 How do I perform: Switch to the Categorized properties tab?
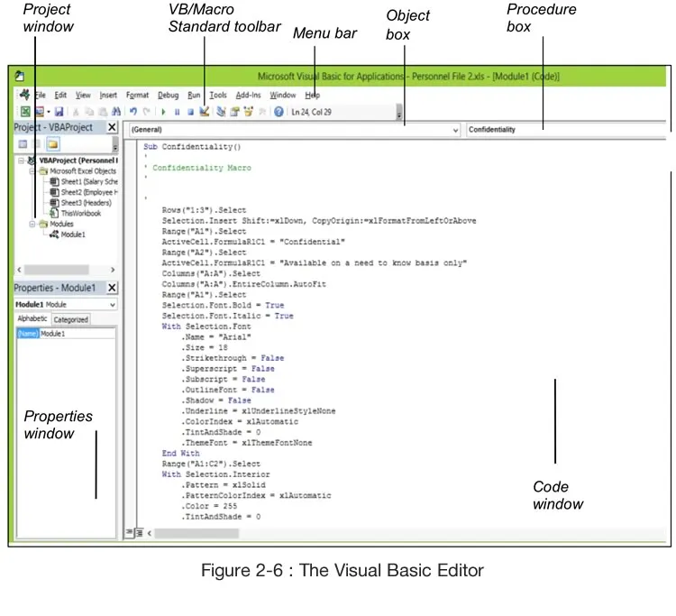pos(70,319)
